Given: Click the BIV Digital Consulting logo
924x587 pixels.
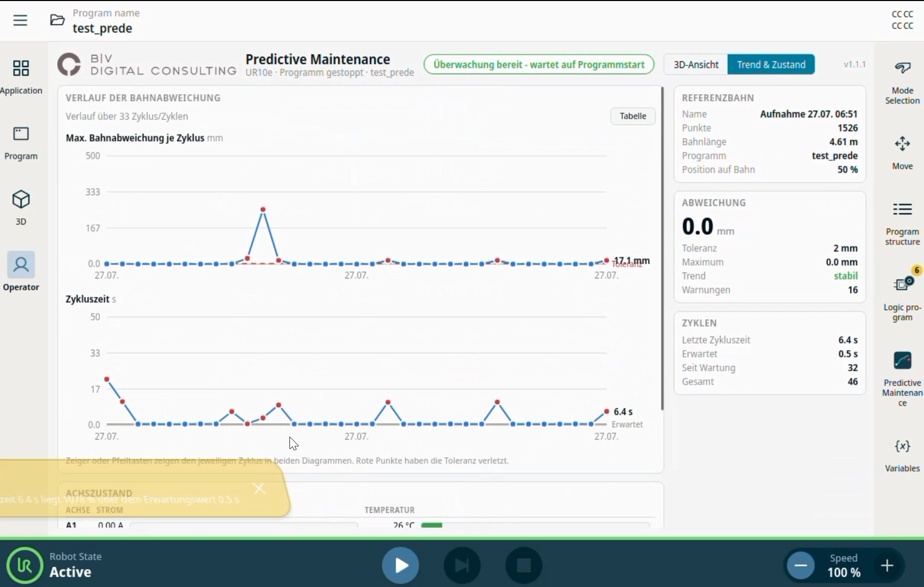Looking at the screenshot, I should (147, 65).
